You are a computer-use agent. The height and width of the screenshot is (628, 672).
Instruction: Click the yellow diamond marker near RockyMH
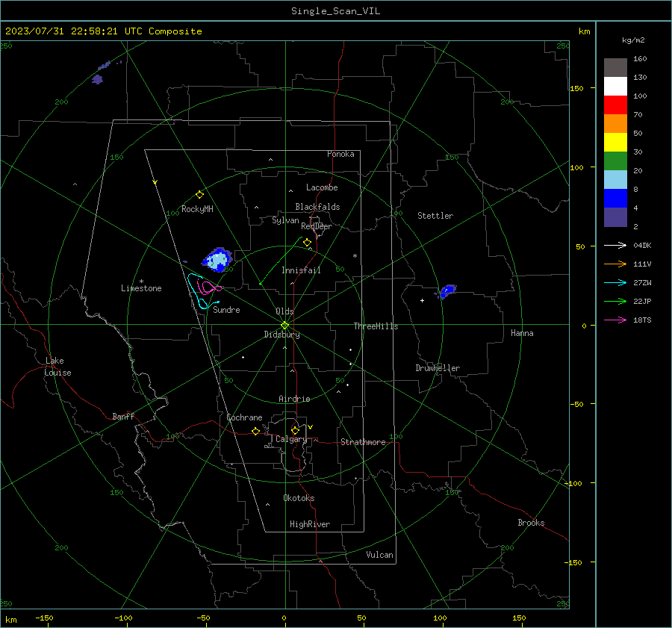coord(199,195)
